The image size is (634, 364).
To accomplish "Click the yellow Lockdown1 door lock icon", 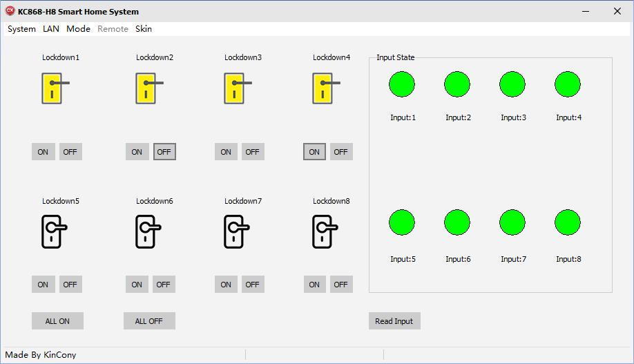I will [53, 89].
